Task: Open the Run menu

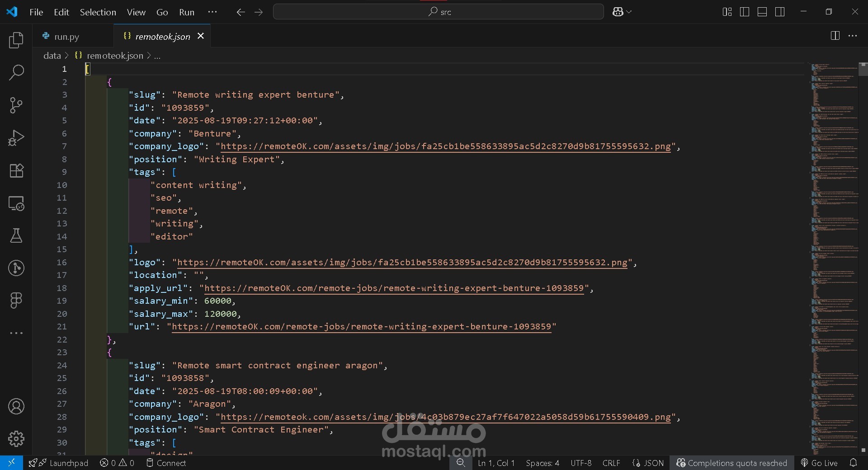Action: [x=187, y=12]
